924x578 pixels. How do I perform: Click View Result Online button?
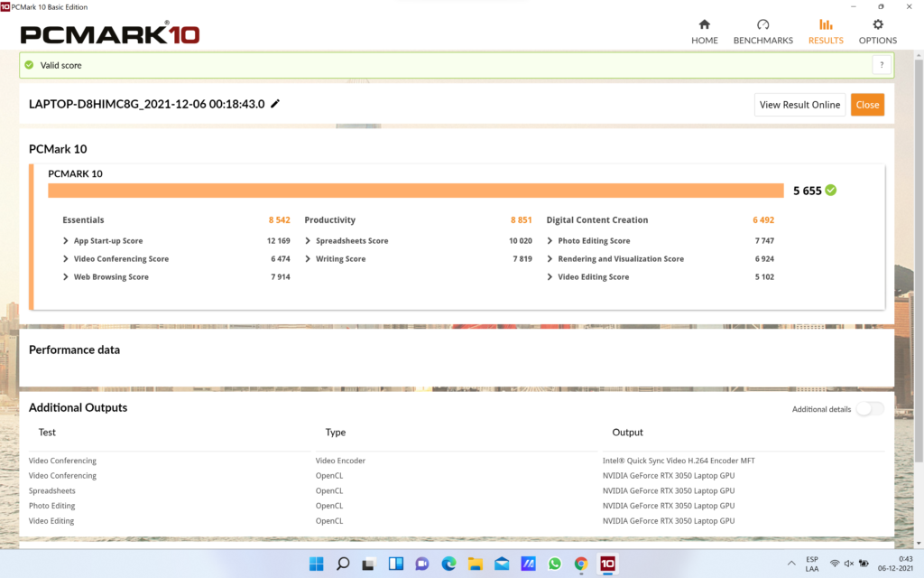coord(799,105)
